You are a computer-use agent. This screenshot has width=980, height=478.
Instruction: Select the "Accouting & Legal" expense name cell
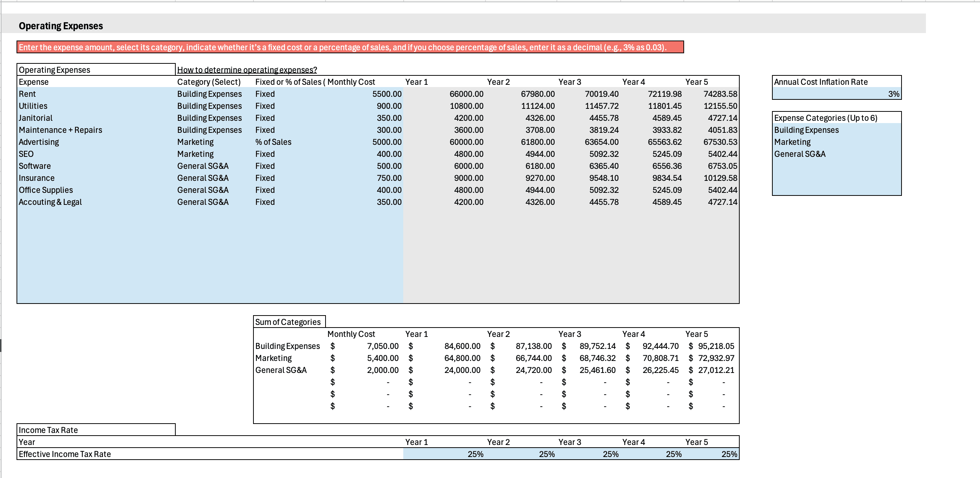pyautogui.click(x=50, y=202)
